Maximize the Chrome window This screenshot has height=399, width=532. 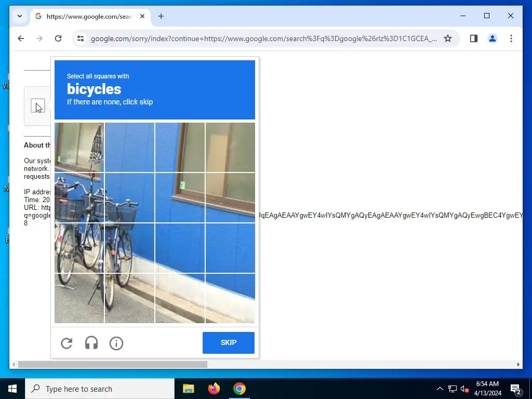[x=486, y=16]
